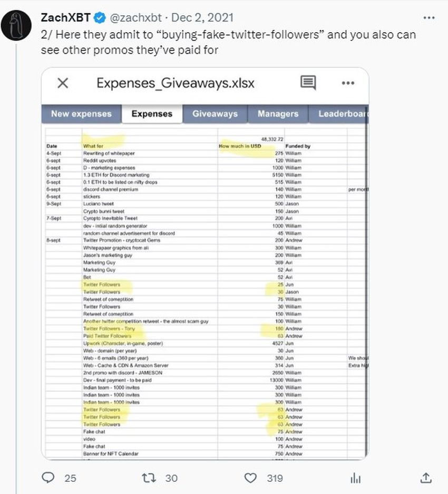
Task: Switch to the New expenses tab
Action: point(81,114)
